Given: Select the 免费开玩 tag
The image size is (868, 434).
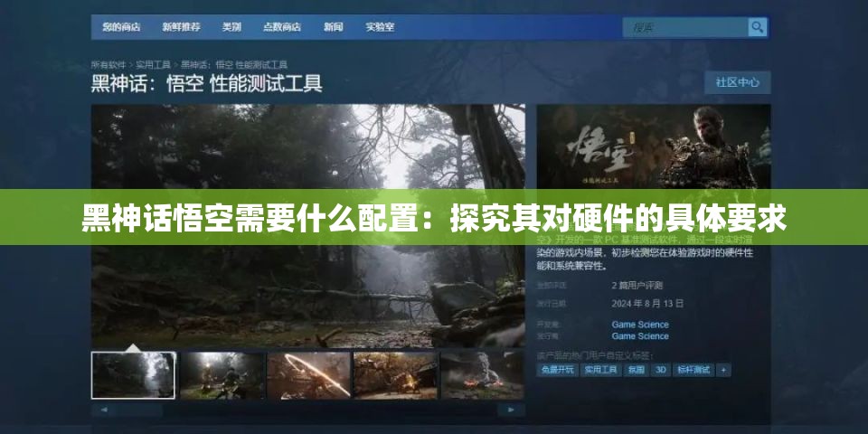Looking at the screenshot, I should coord(557,370).
